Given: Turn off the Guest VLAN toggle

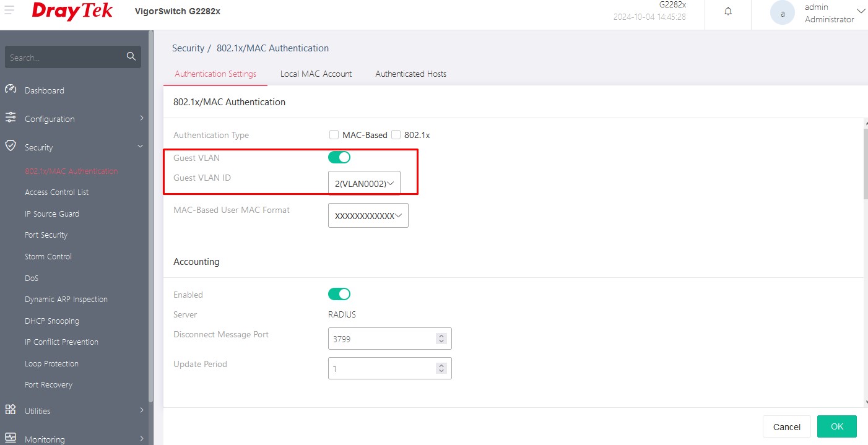Looking at the screenshot, I should [x=339, y=157].
